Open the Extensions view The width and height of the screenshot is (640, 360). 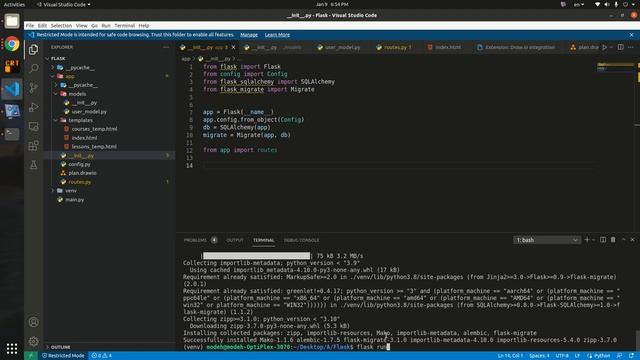pyautogui.click(x=33, y=146)
